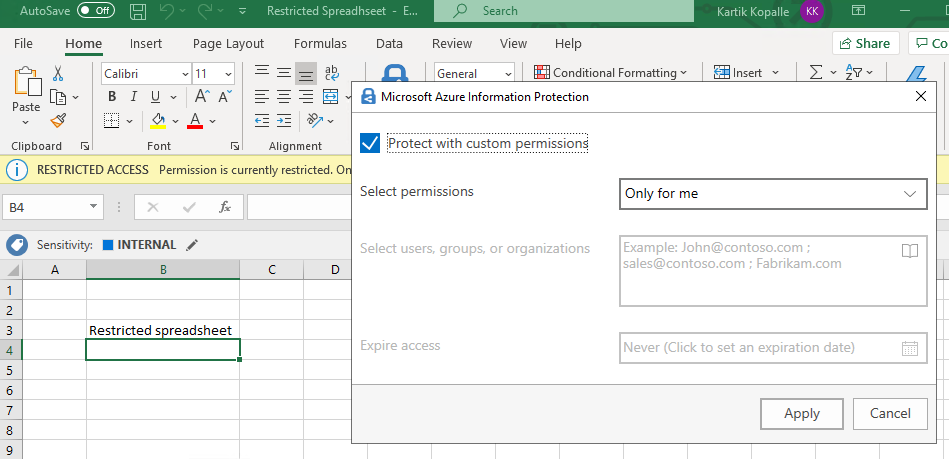
Task: Open the Help tab
Action: [568, 44]
